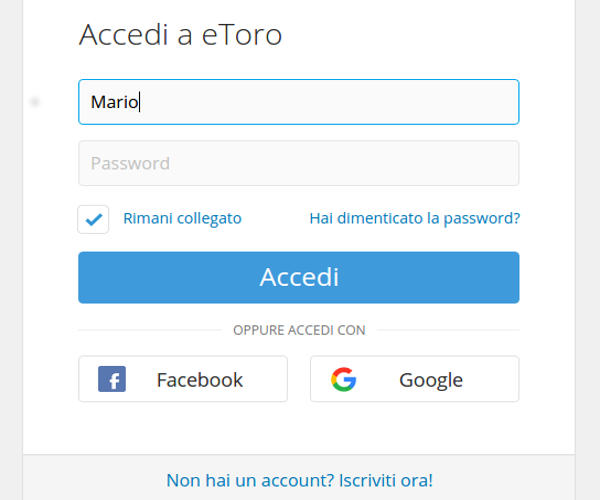600x500 pixels.
Task: Click the Google text label
Action: pyautogui.click(x=431, y=380)
